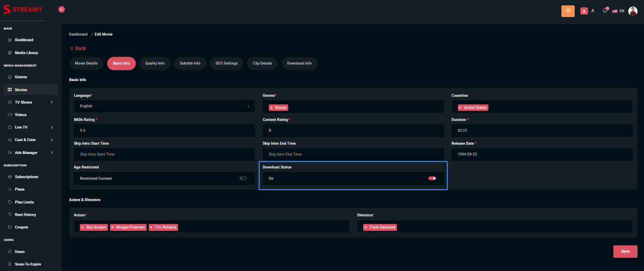
Task: Remove the Drama genre tag
Action: 271,108
